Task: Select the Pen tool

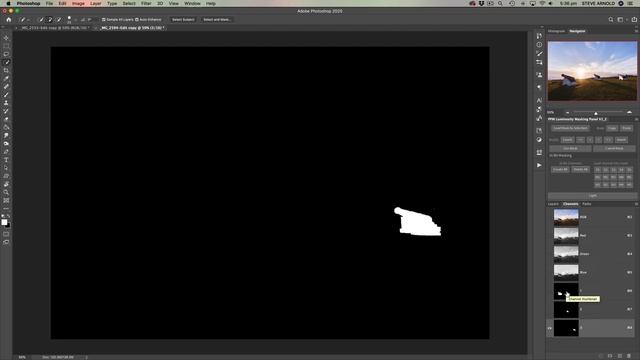Action: coord(6,152)
